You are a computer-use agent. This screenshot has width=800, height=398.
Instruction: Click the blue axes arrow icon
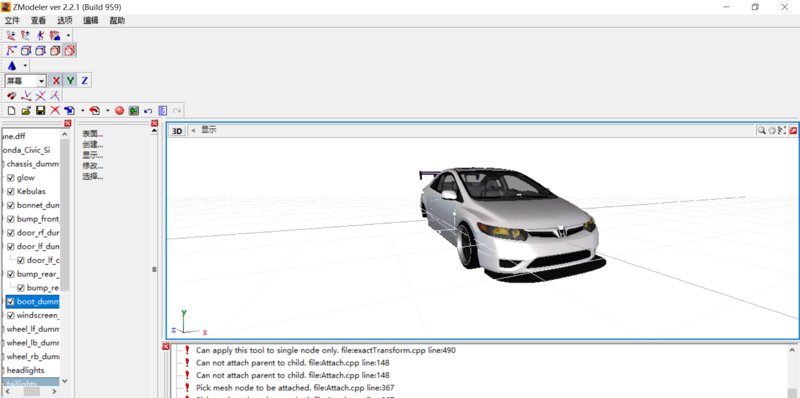(11, 51)
